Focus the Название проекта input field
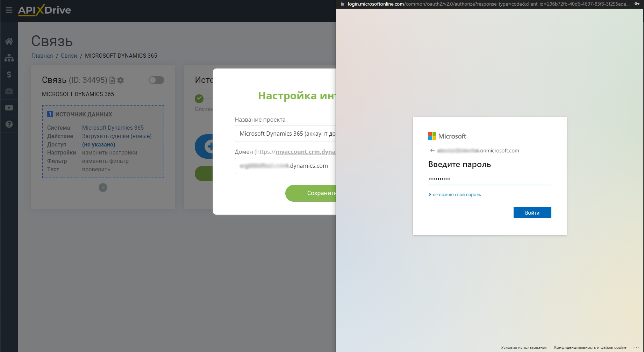This screenshot has height=352, width=644. (x=285, y=134)
